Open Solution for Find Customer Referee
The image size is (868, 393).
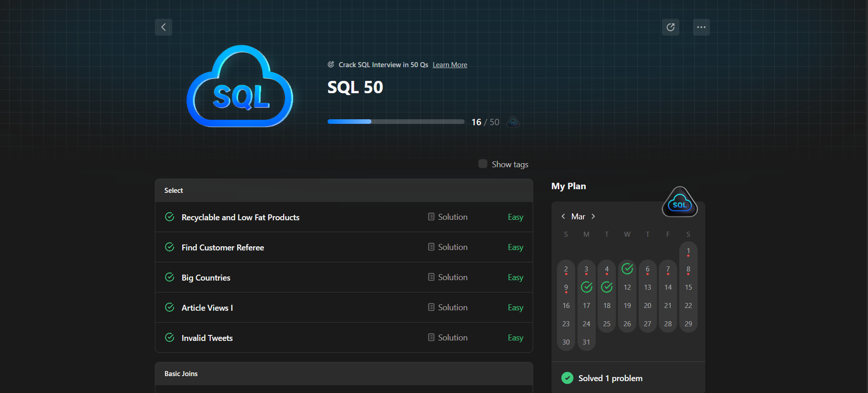click(448, 247)
